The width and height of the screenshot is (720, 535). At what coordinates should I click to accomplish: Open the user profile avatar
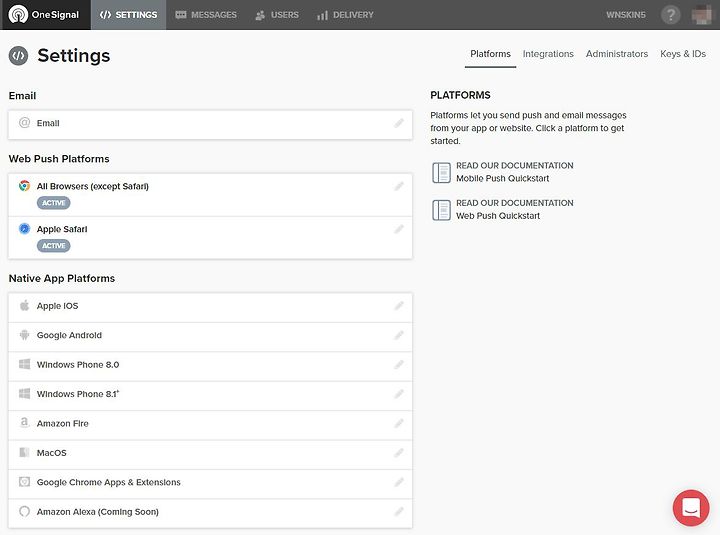702,15
